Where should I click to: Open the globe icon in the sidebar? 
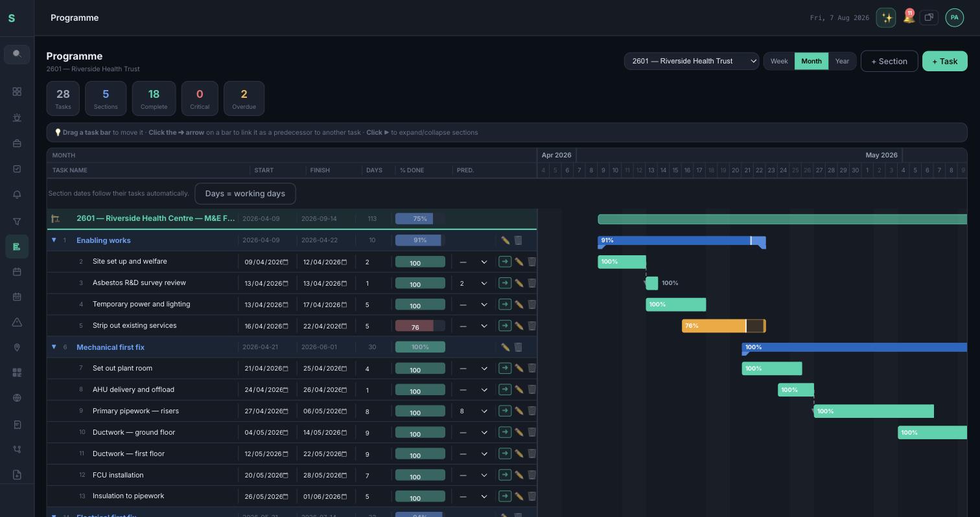click(x=17, y=398)
